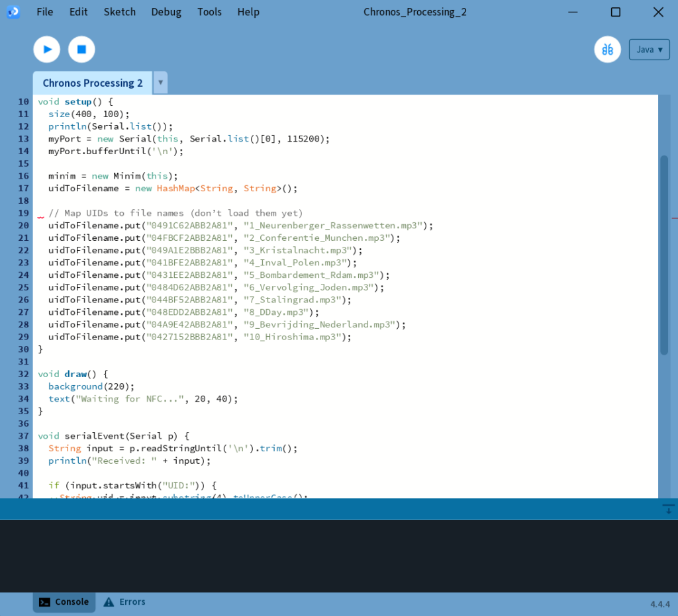This screenshot has height=616, width=678.
Task: Click the Processing logo icon in title bar
Action: coord(13,12)
